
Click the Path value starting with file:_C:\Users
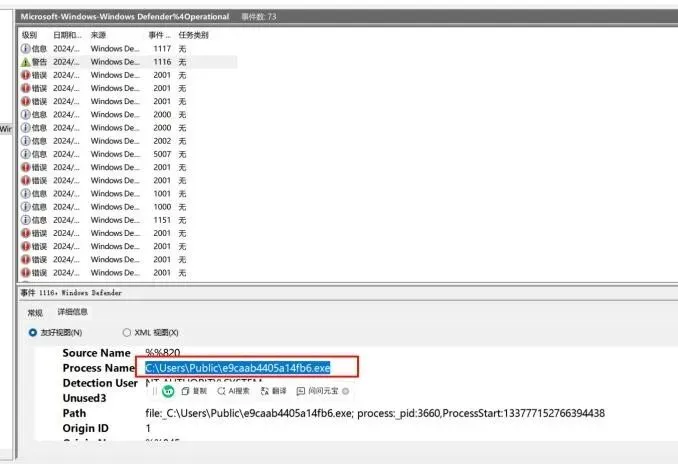375,413
